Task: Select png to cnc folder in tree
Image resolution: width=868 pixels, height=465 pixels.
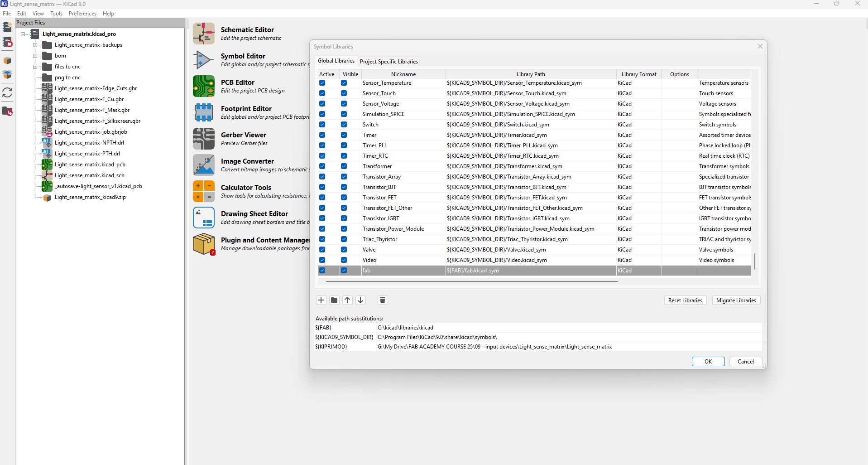Action: pos(67,77)
